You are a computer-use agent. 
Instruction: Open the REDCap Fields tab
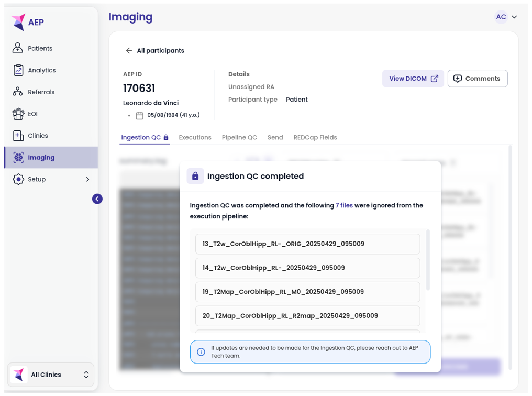pos(315,137)
